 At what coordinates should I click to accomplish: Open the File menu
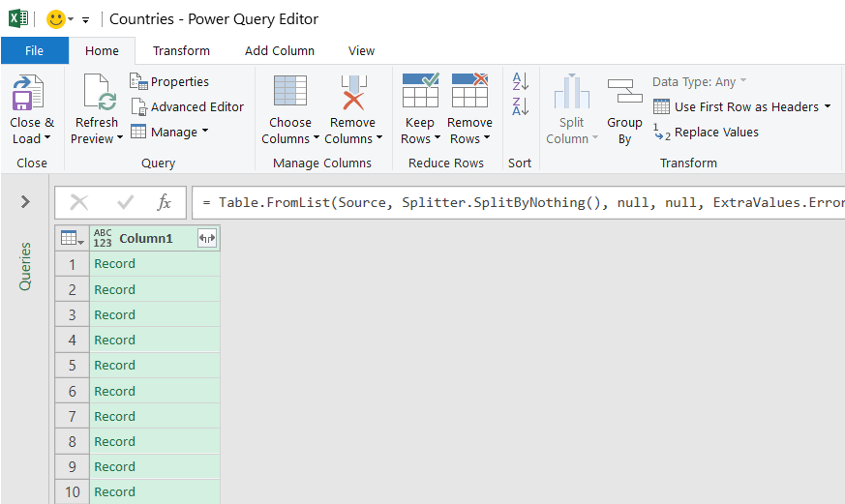pyautogui.click(x=34, y=51)
